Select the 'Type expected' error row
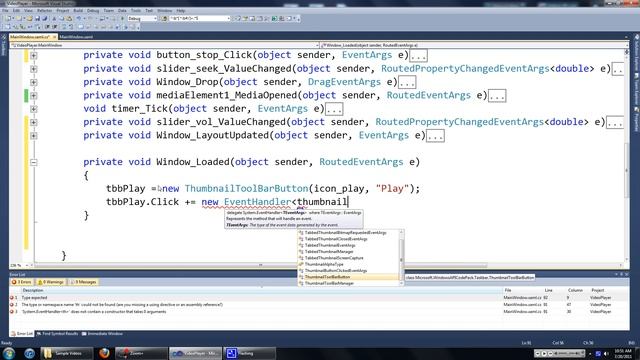This screenshot has width=640, height=360. click(319, 298)
